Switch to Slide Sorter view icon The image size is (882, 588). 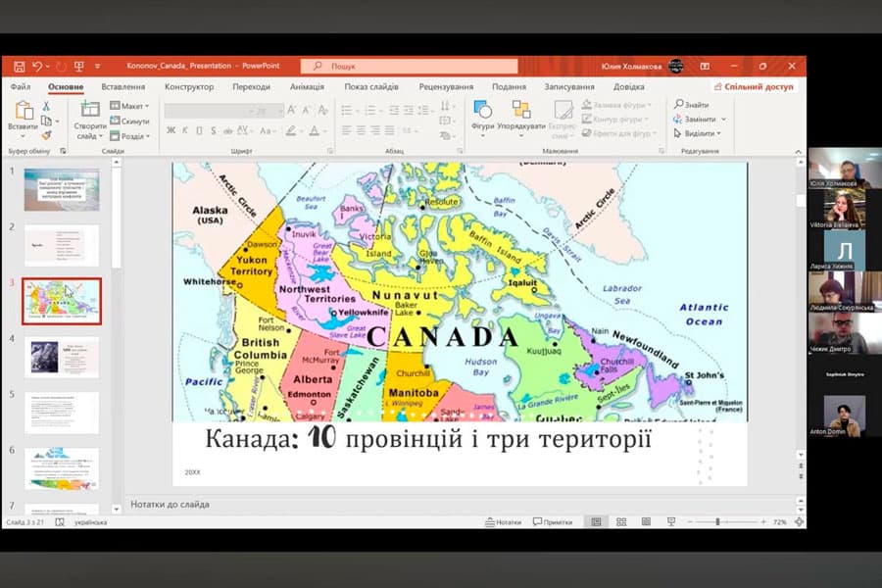[621, 522]
